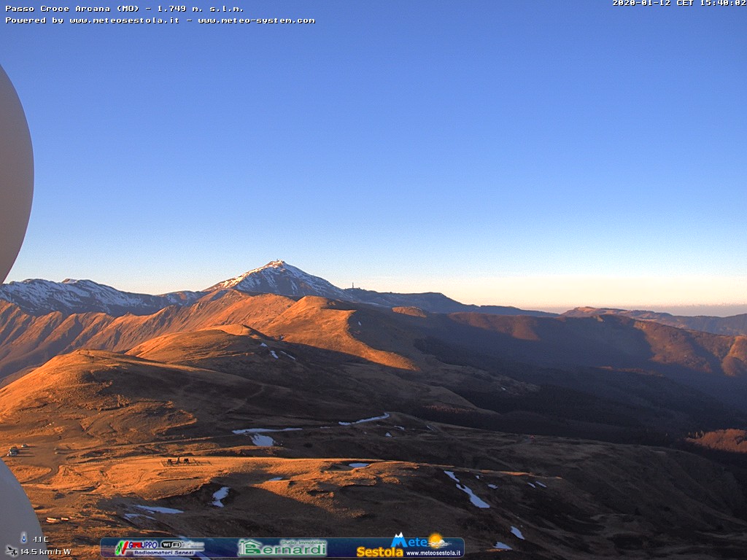Click the thermometer icon beside the temperature

[23, 537]
